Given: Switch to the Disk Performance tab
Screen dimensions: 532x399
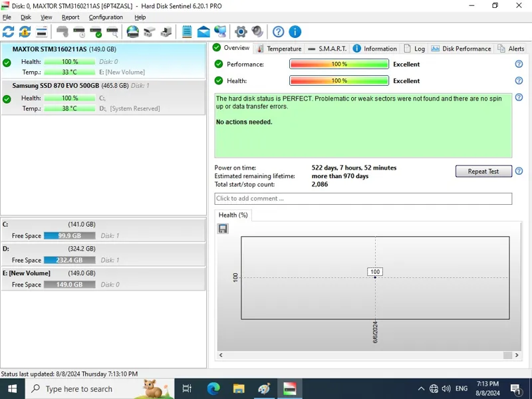Looking at the screenshot, I should (x=462, y=49).
